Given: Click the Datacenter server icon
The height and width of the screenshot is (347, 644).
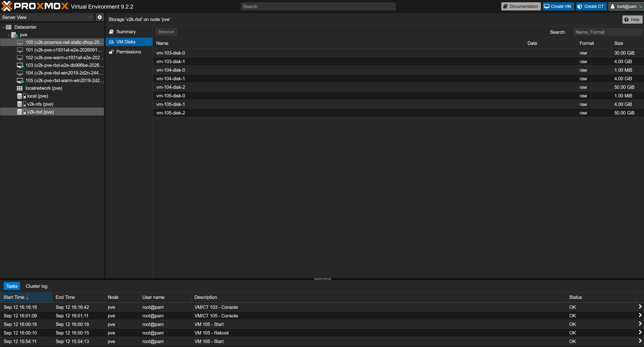Looking at the screenshot, I should pyautogui.click(x=9, y=27).
